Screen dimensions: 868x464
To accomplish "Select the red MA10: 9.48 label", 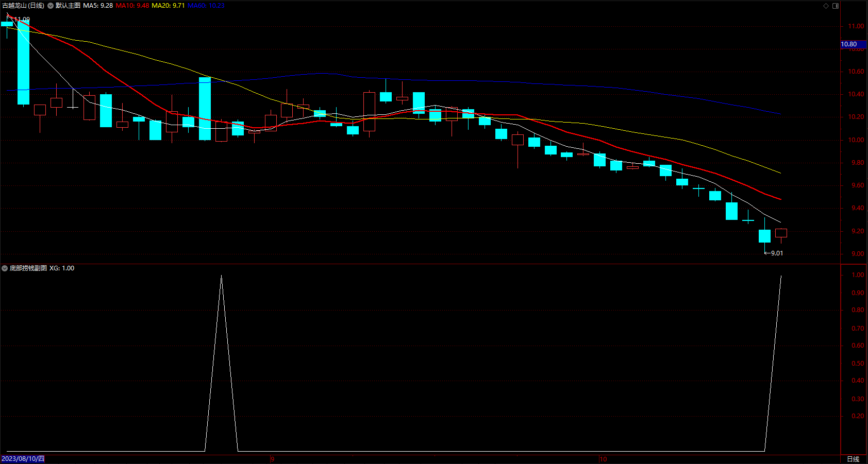I will (x=132, y=6).
